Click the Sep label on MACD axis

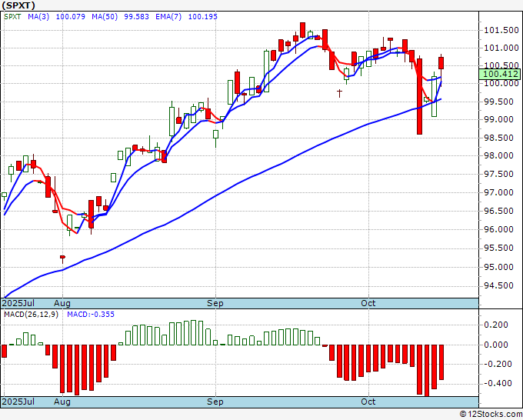pyautogui.click(x=215, y=402)
